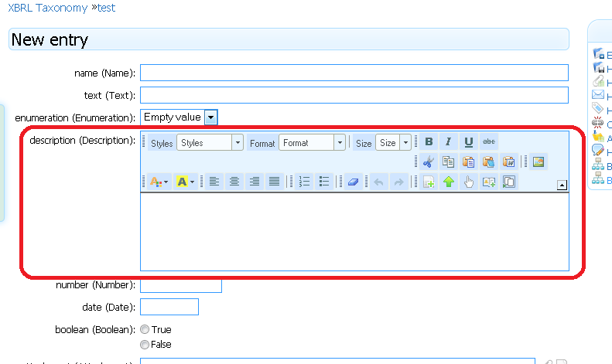The width and height of the screenshot is (612, 364).
Task: Justify the text block
Action: pyautogui.click(x=275, y=182)
